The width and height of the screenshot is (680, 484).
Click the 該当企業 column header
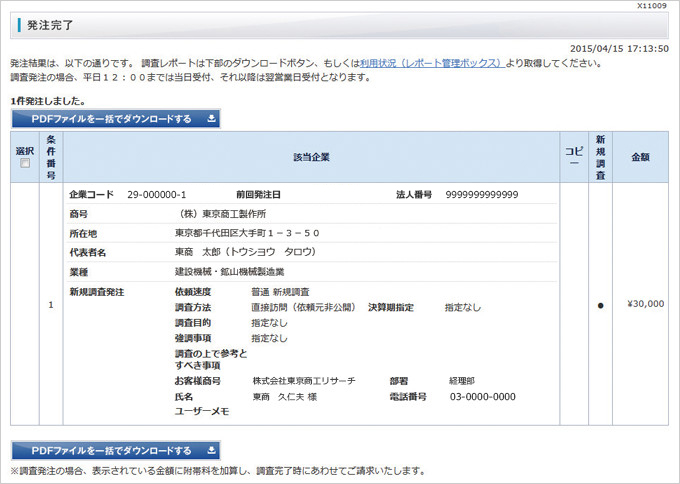(311, 157)
